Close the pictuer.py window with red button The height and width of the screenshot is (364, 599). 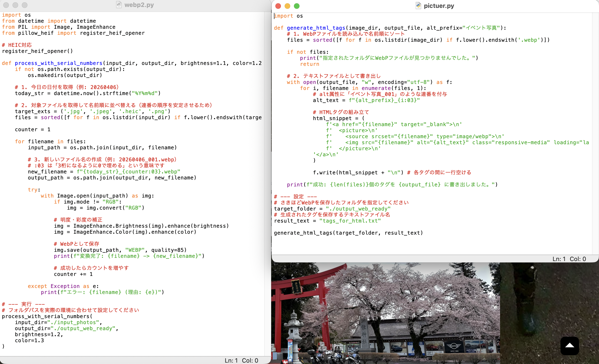click(x=278, y=6)
